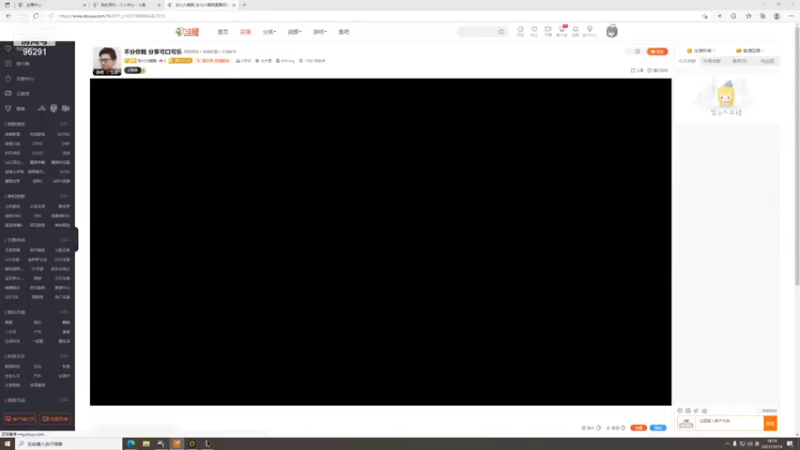Click the orange recharge button below video
This screenshot has height=450, width=800.
tap(638, 428)
